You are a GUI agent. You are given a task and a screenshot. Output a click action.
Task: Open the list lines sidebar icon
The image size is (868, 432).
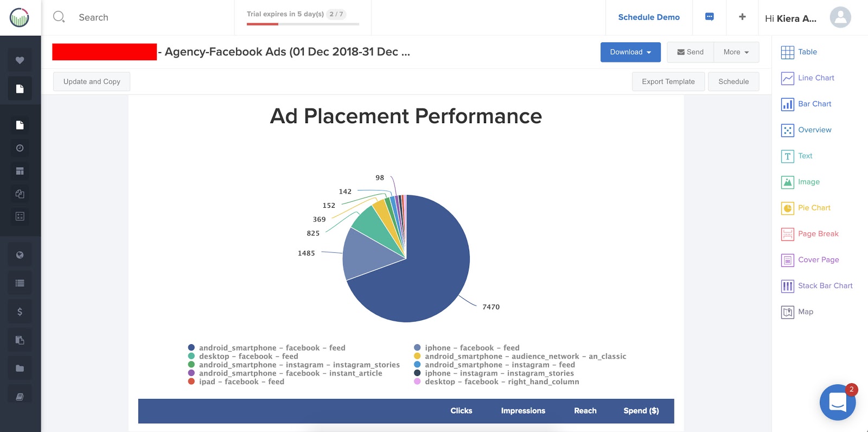(20, 283)
